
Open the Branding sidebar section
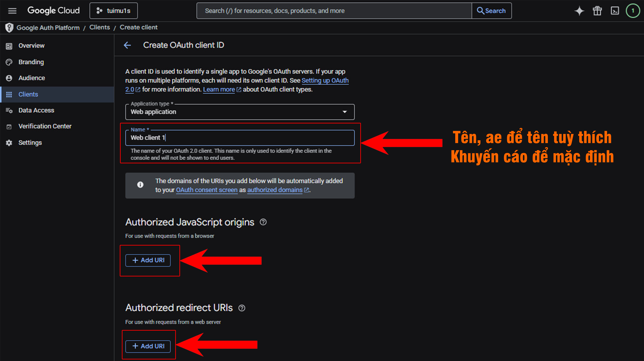point(31,62)
